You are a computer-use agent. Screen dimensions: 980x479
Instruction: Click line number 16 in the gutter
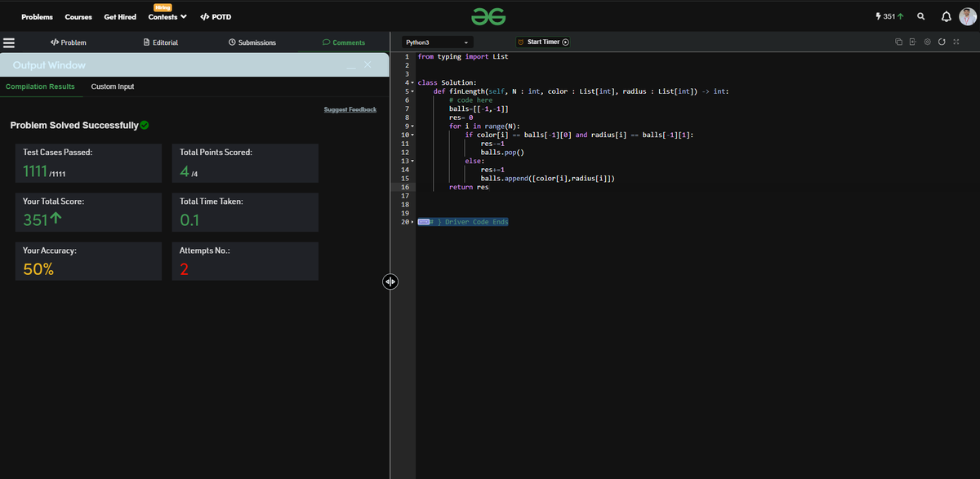pyautogui.click(x=406, y=187)
